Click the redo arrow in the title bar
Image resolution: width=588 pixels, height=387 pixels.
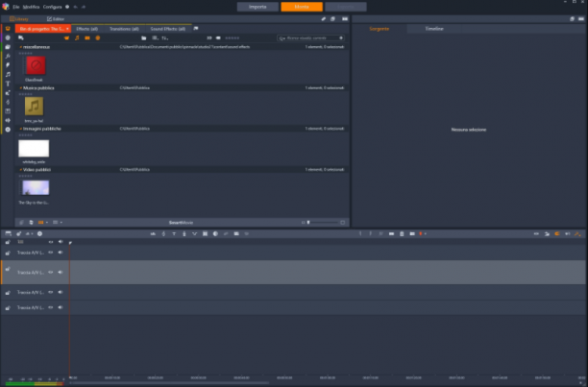coord(84,7)
